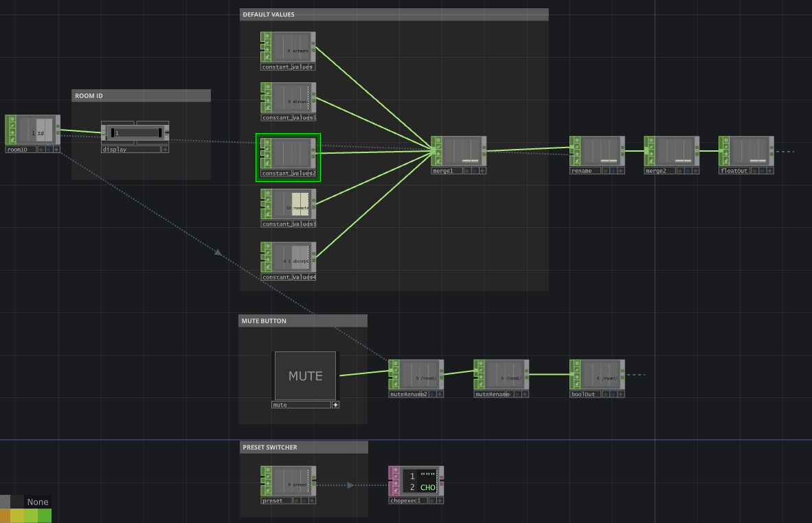Image resolution: width=812 pixels, height=523 pixels.
Task: Toggle viewer-active flag on constant_values node
Action: coord(268,36)
